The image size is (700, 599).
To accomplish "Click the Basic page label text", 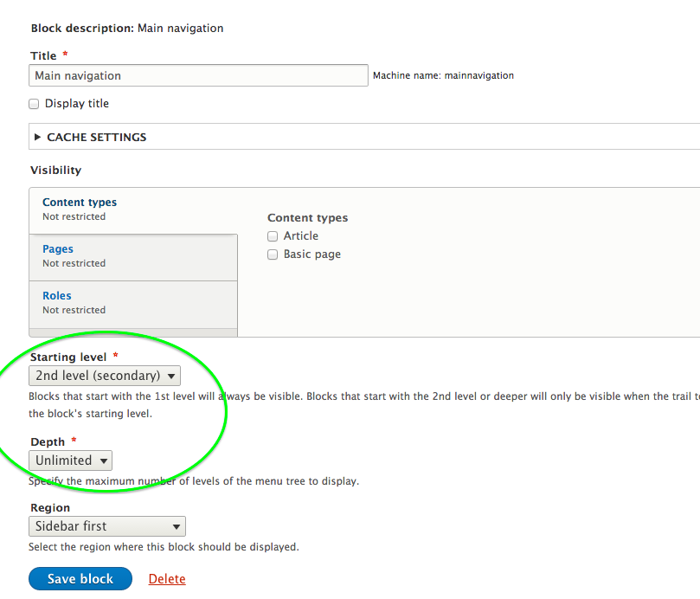I will pos(312,254).
